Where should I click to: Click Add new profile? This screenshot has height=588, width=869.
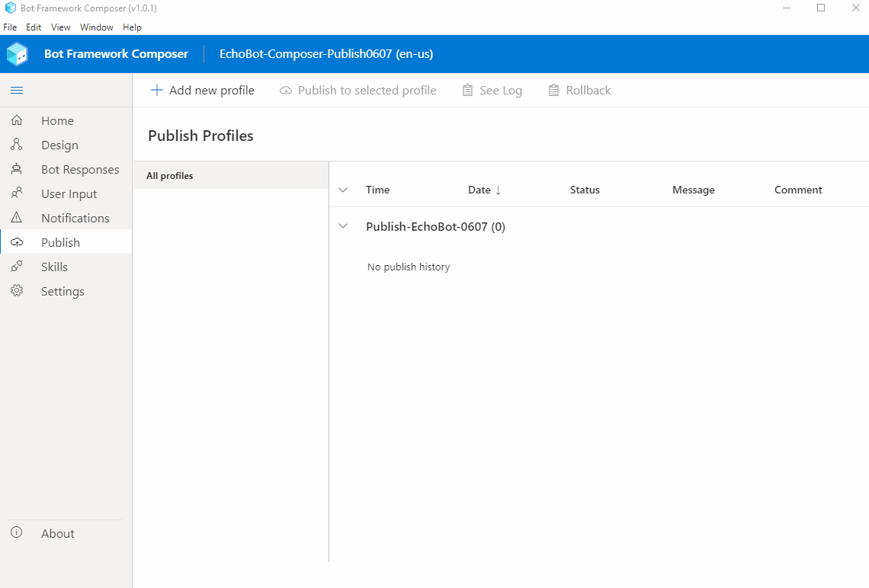point(202,90)
